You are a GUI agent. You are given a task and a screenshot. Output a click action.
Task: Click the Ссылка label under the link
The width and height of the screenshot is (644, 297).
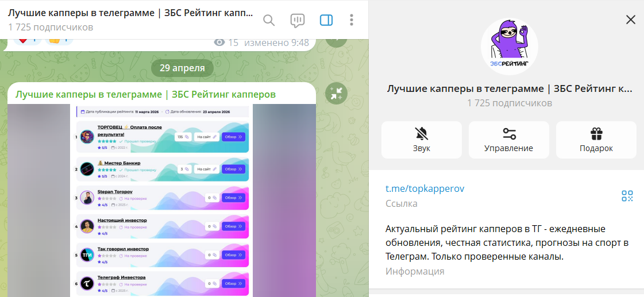(402, 204)
